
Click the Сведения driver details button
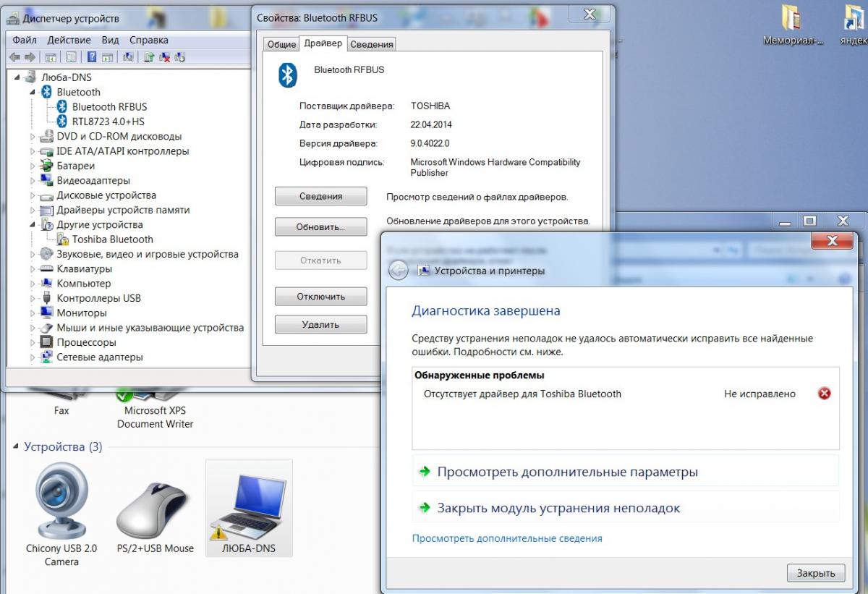click(320, 196)
